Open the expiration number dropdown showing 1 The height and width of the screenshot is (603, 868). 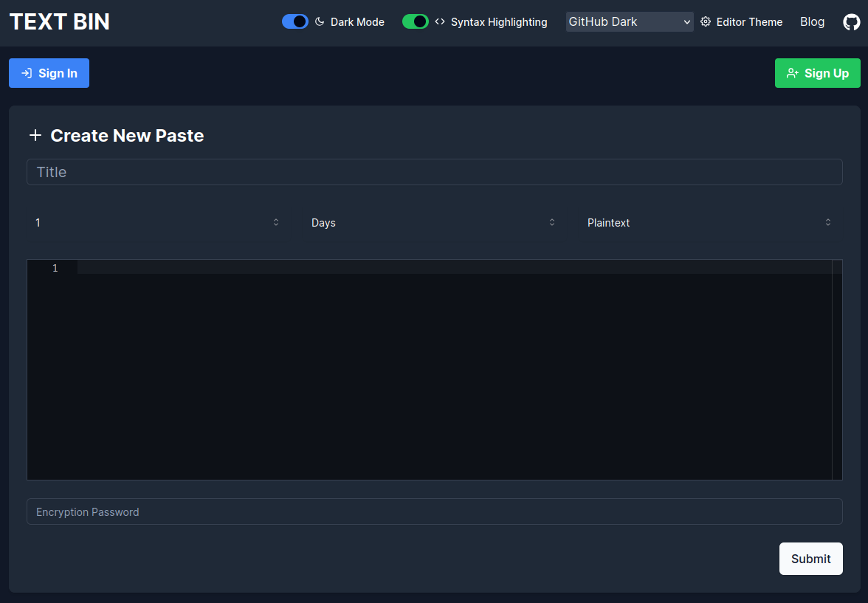pyautogui.click(x=158, y=223)
